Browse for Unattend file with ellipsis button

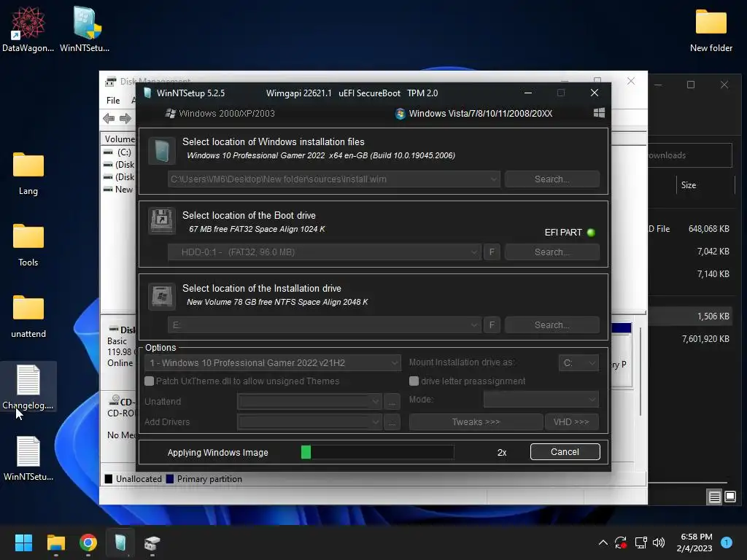(x=392, y=402)
